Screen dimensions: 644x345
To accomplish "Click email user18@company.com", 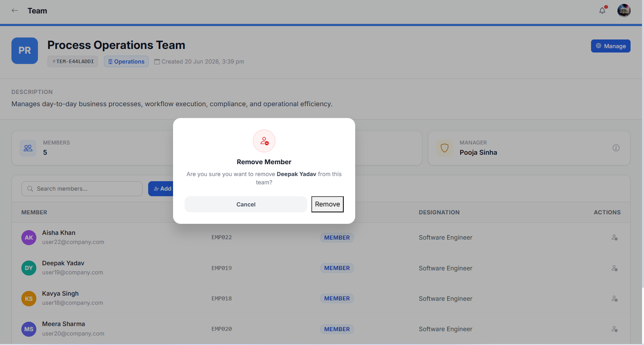I will (x=73, y=303).
